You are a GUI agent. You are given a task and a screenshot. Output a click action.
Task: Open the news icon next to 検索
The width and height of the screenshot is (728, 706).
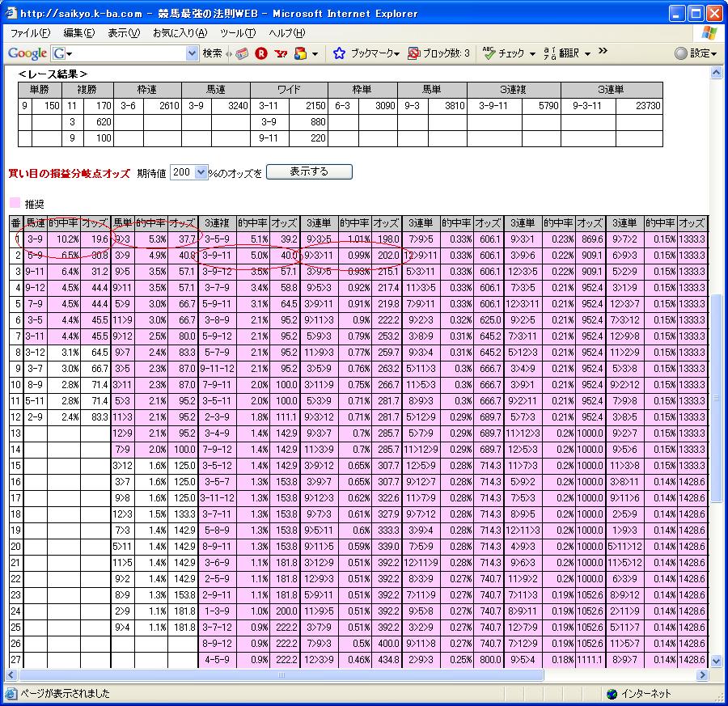242,54
